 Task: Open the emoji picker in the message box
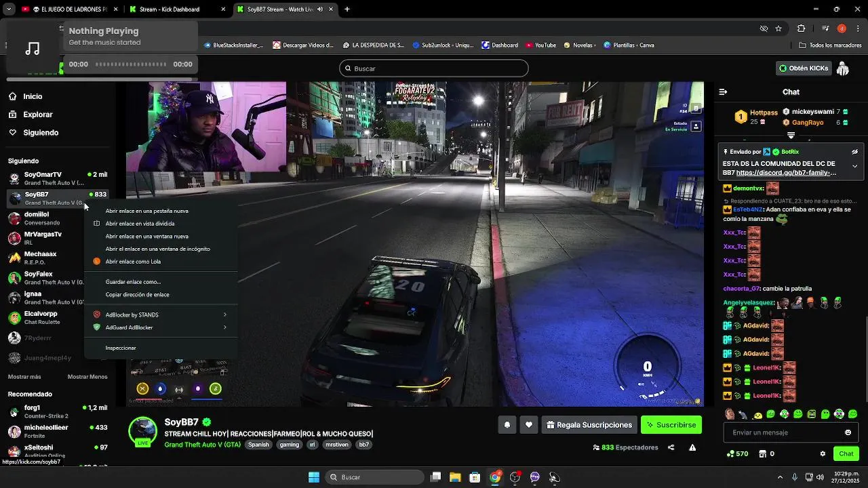(x=848, y=432)
